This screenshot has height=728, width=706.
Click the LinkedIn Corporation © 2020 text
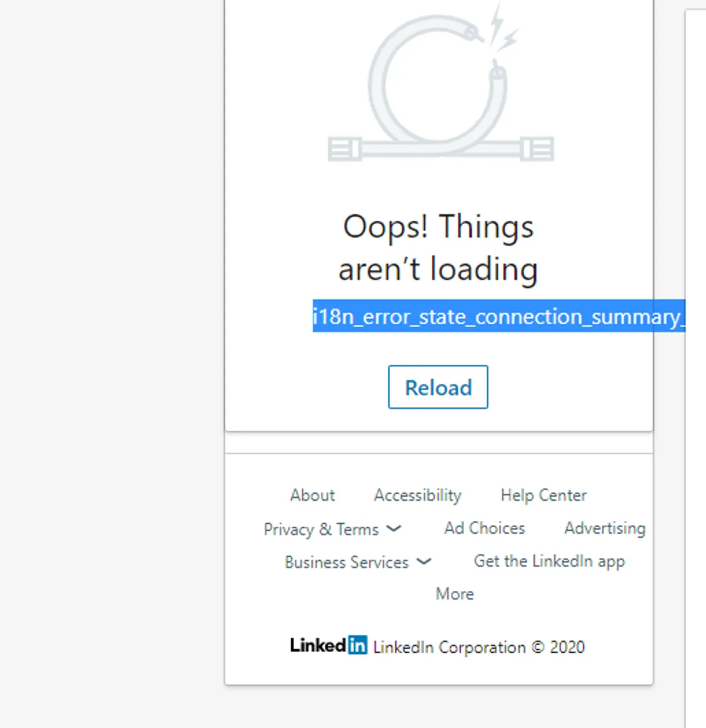[479, 647]
